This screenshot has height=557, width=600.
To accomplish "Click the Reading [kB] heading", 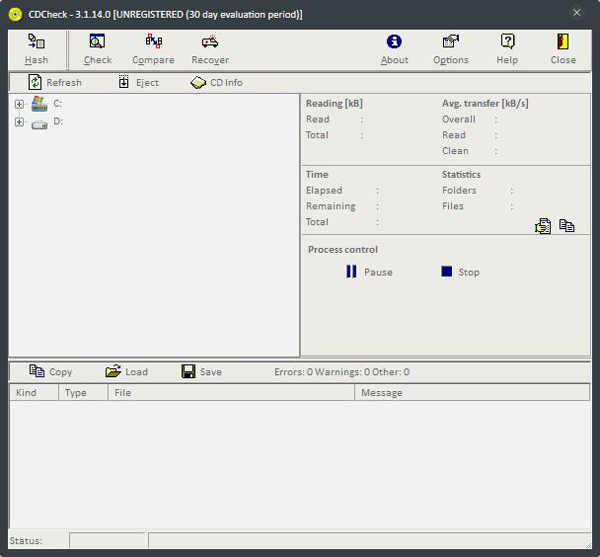I will point(334,103).
